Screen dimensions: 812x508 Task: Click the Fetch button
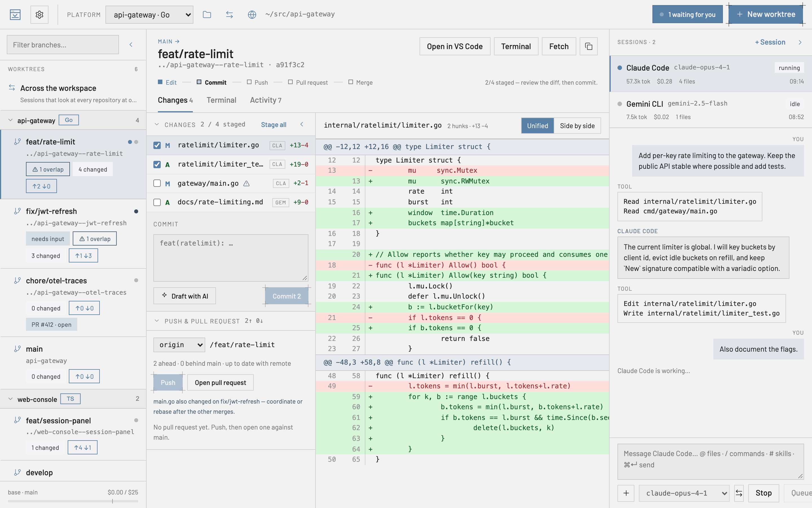[559, 46]
